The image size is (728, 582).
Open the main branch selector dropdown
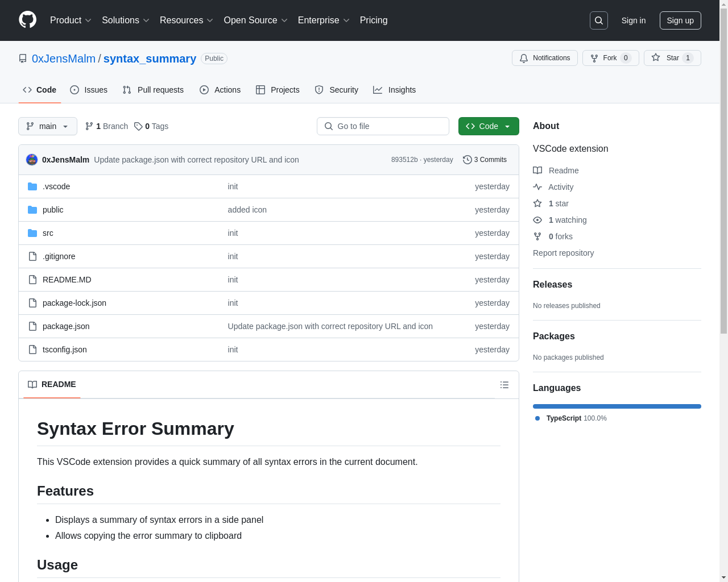click(48, 126)
